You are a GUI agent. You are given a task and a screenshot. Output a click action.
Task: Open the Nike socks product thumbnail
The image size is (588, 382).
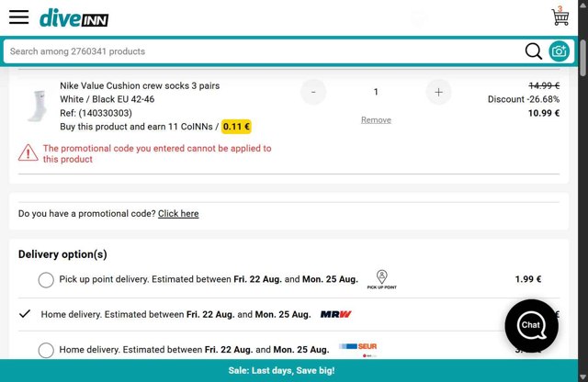click(38, 106)
